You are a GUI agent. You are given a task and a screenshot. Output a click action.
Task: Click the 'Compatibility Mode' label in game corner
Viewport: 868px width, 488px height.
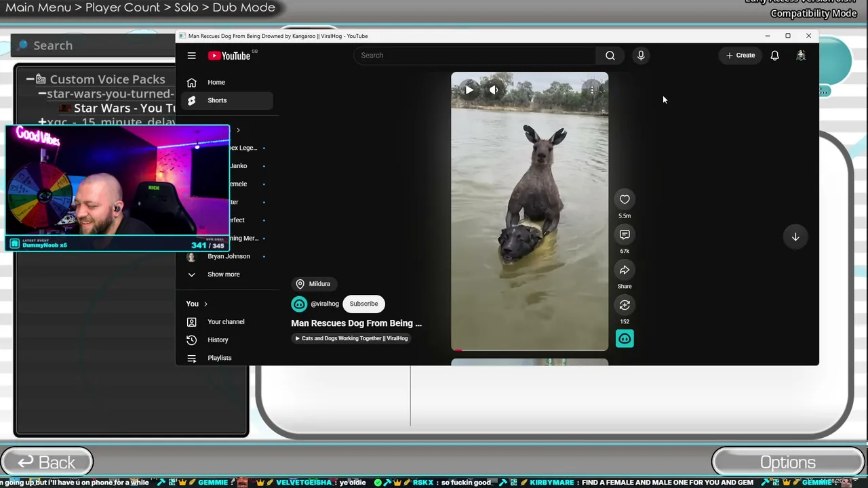pos(814,14)
